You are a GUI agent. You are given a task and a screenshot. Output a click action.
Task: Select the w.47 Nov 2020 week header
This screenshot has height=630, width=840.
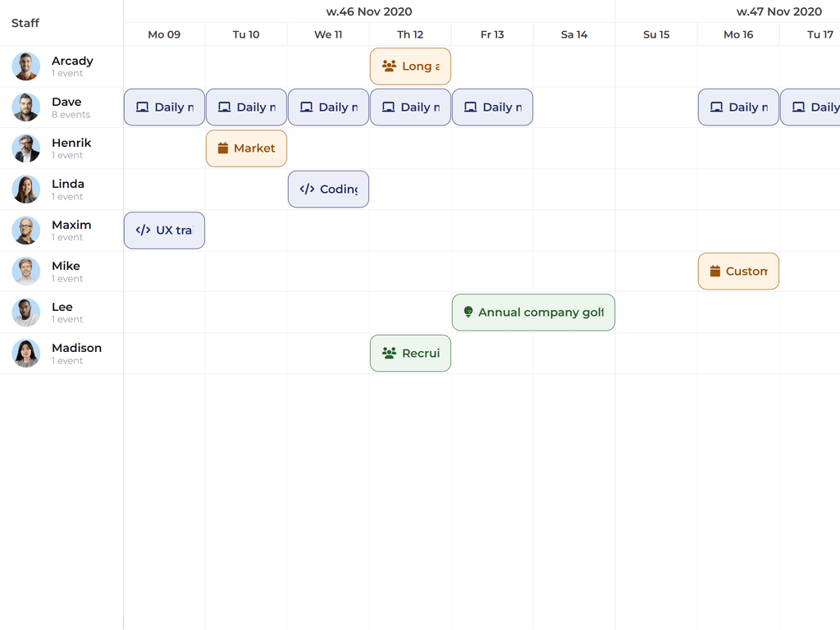[778, 11]
